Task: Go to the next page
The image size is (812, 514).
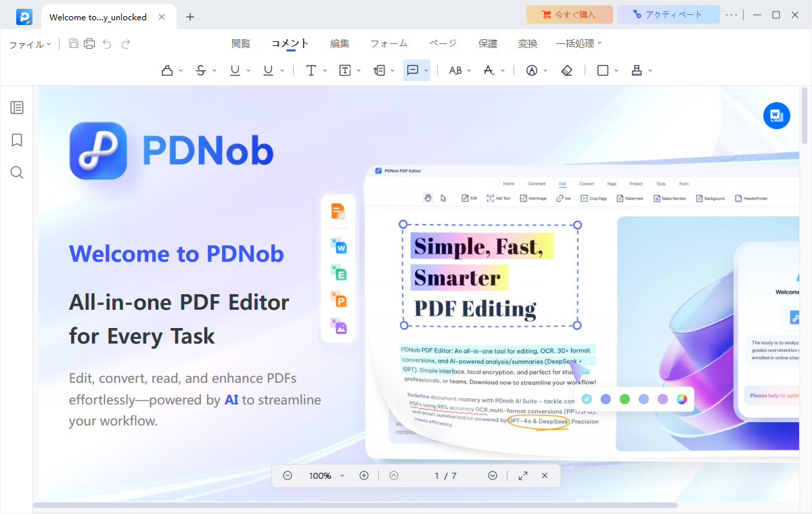Action: [x=493, y=475]
